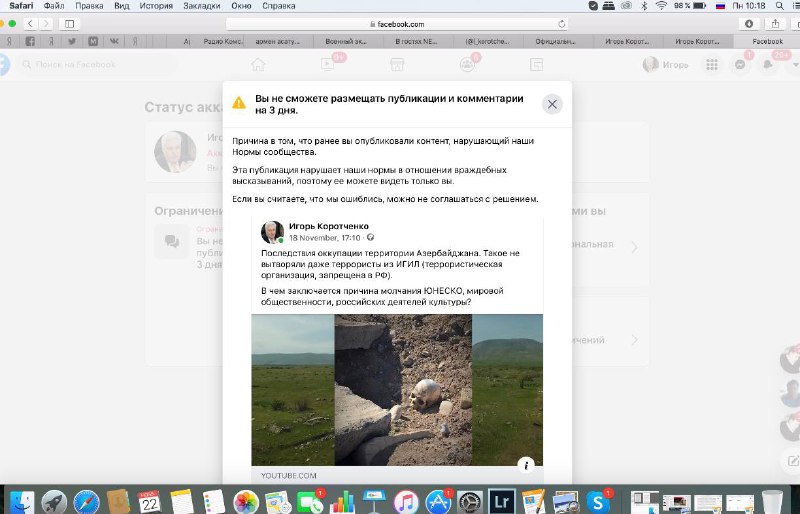800x514 pixels.
Task: Open the Файл menu
Action: pyautogui.click(x=54, y=6)
